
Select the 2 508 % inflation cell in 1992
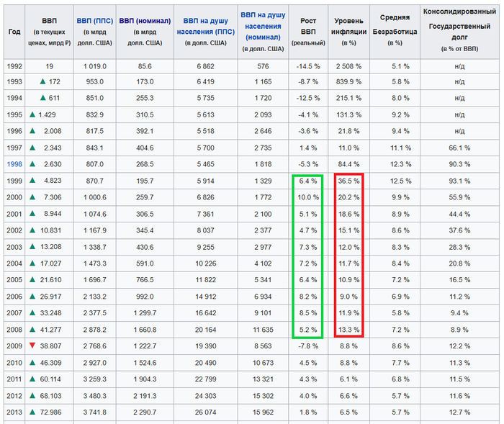pos(349,66)
